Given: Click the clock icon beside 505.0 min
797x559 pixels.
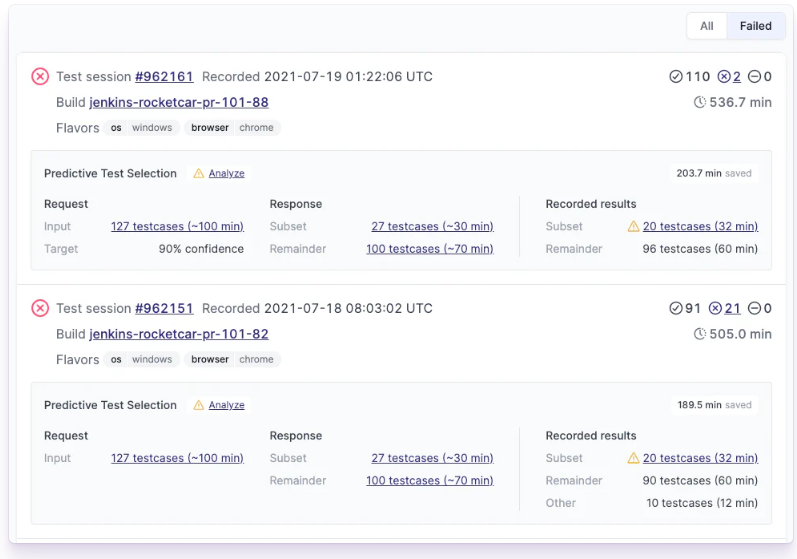Looking at the screenshot, I should point(700,334).
